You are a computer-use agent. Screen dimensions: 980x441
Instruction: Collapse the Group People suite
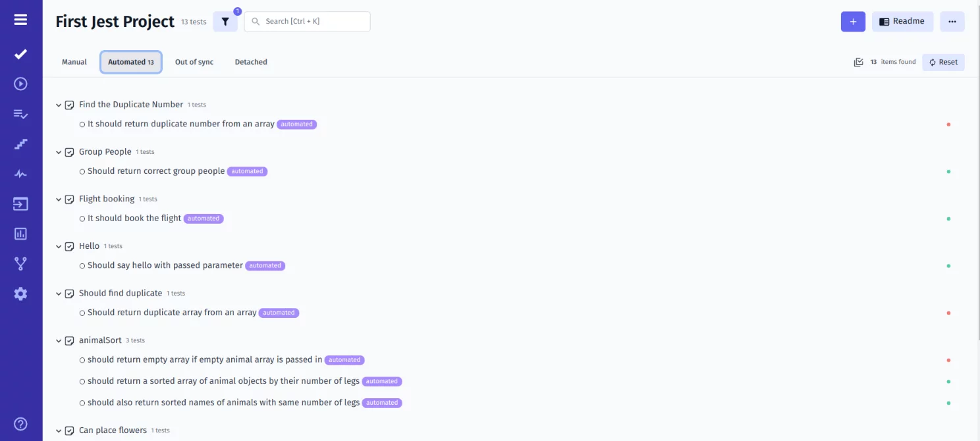tap(58, 151)
